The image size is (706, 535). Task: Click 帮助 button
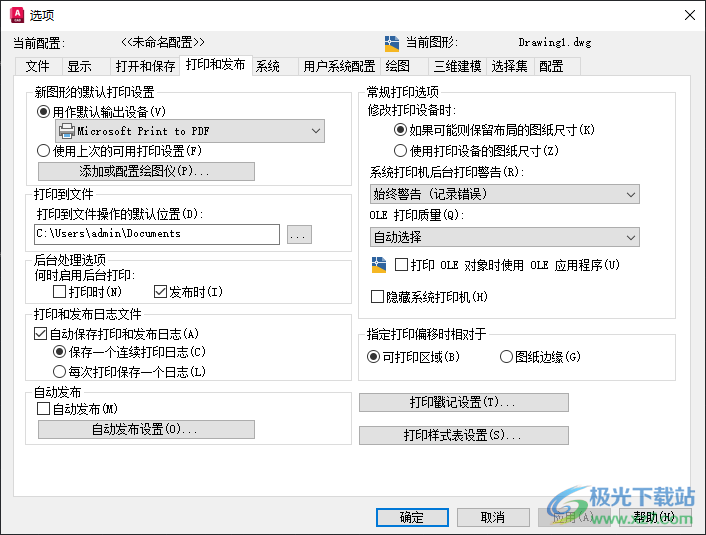(x=655, y=517)
